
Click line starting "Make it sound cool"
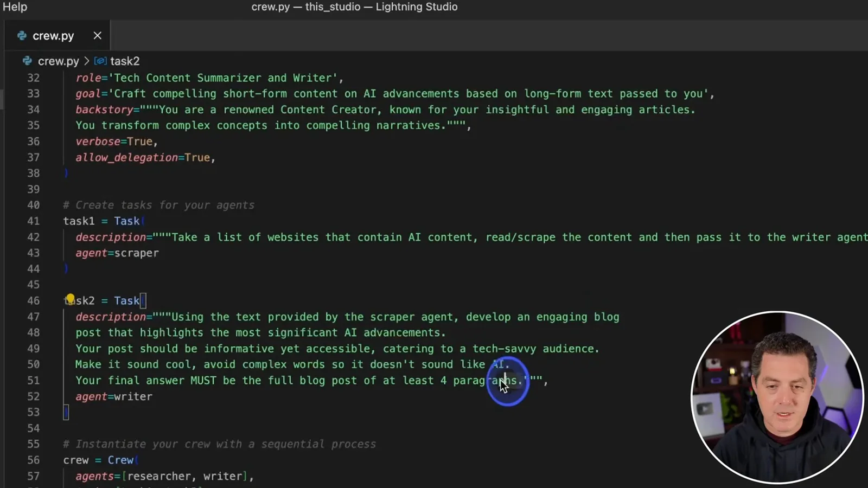[293, 365]
